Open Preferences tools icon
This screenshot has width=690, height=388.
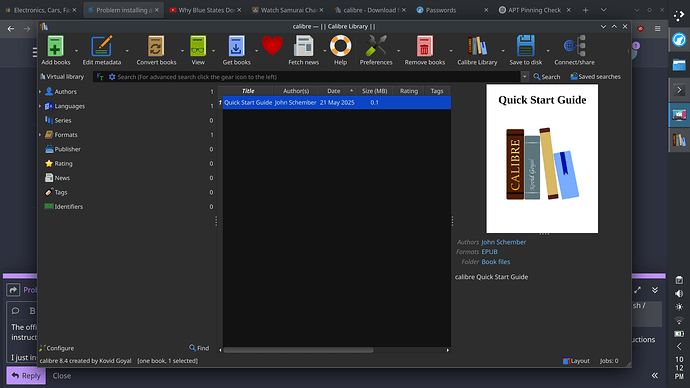376,46
